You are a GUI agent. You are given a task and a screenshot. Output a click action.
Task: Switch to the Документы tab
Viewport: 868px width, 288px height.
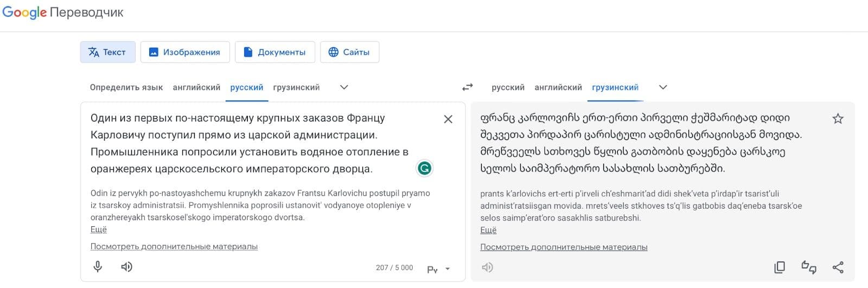coord(275,52)
